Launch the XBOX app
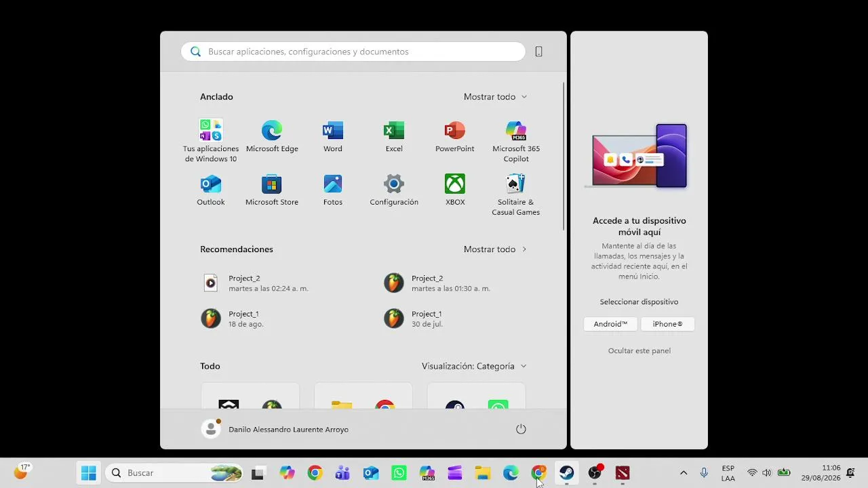868x488 pixels. pyautogui.click(x=455, y=190)
